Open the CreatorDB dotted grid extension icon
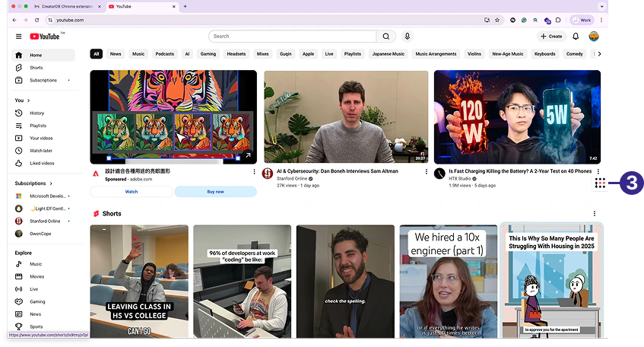The height and width of the screenshot is (347, 644). click(x=600, y=183)
